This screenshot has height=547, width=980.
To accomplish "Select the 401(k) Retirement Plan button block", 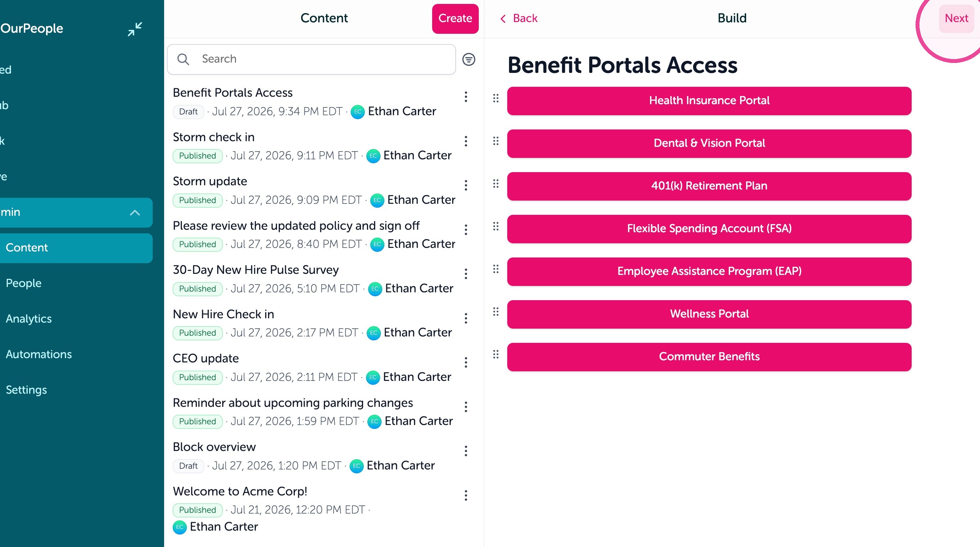I will (x=709, y=186).
